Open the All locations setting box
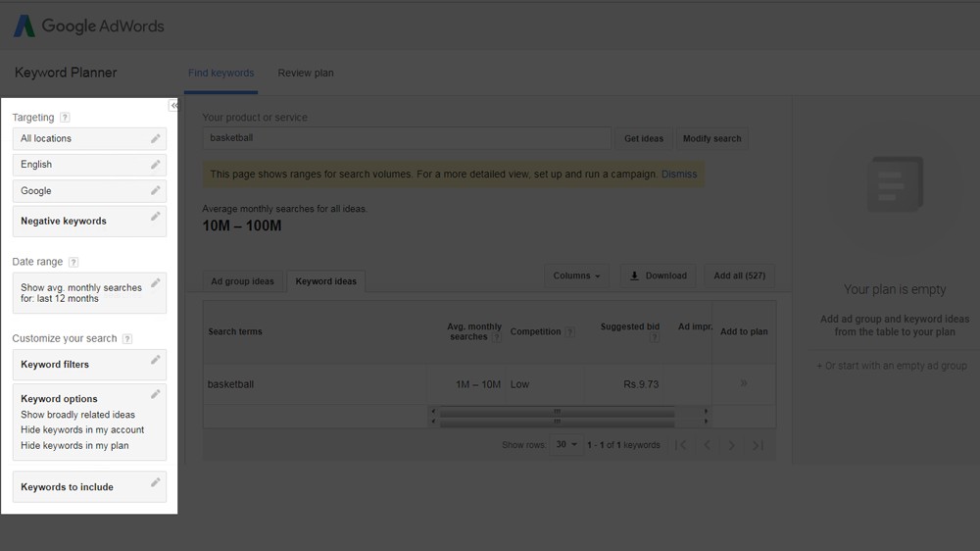Viewport: 980px width, 551px height. (89, 139)
